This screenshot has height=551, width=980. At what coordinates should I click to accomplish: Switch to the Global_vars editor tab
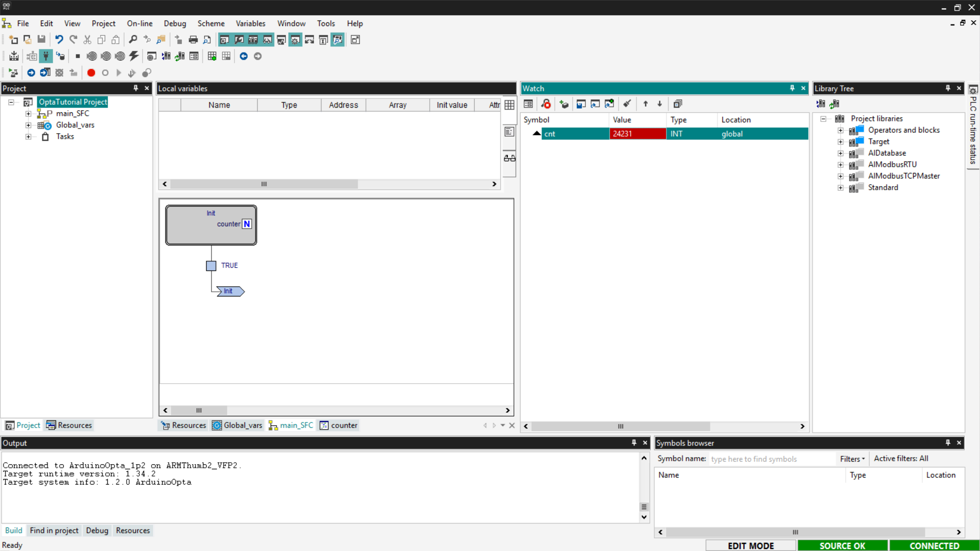coord(237,425)
